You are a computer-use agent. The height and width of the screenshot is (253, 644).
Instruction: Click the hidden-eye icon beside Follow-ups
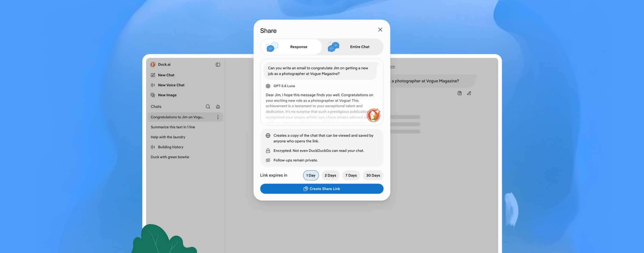click(268, 160)
